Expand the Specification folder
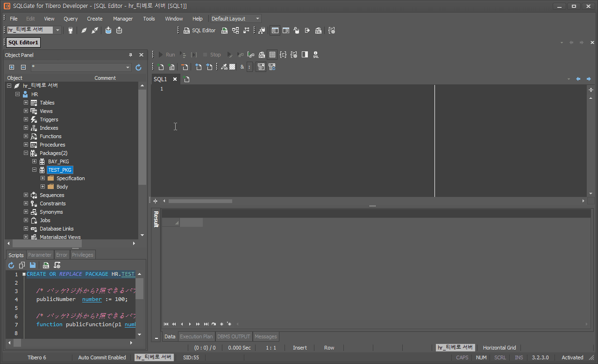 (x=43, y=178)
